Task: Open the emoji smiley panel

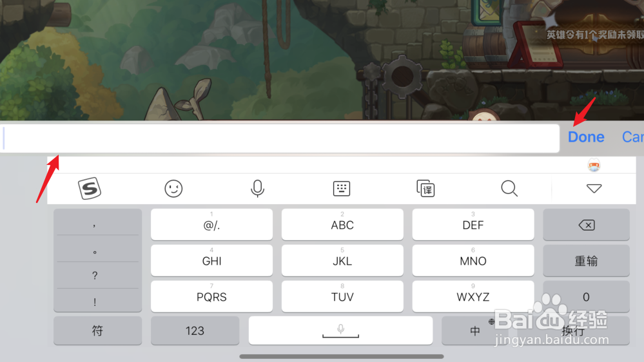Action: [x=173, y=188]
